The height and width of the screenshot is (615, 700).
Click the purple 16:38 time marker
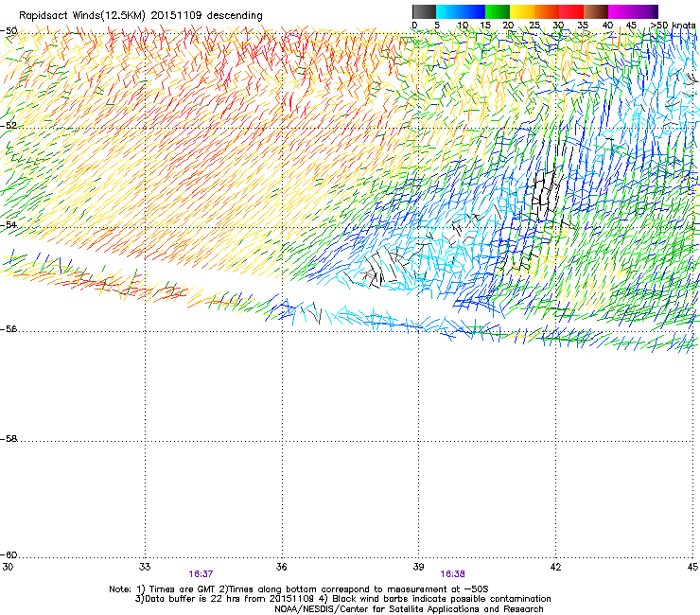pyautogui.click(x=452, y=574)
